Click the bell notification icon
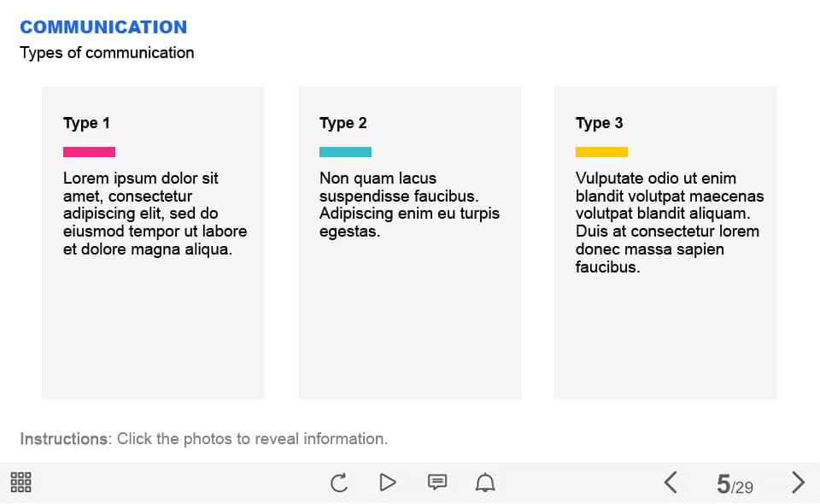This screenshot has width=820, height=504. [x=485, y=483]
